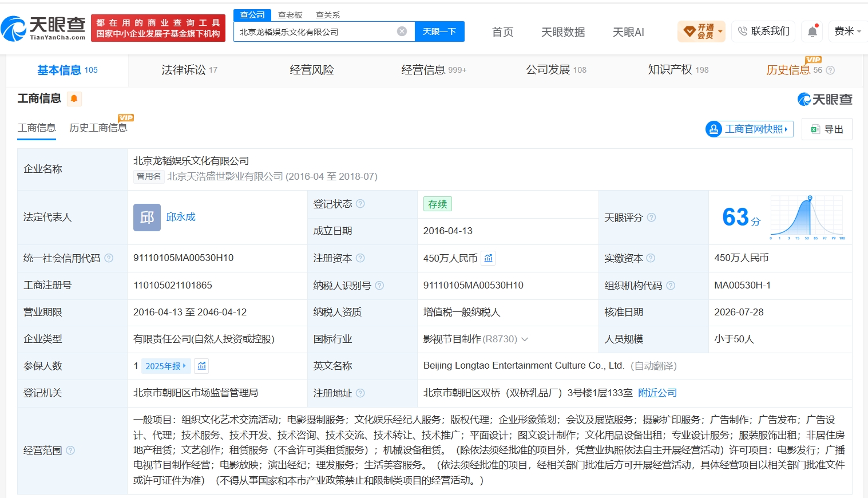The image size is (868, 498).
Task: Click the help icon next to 注册地址
Action: [360, 393]
